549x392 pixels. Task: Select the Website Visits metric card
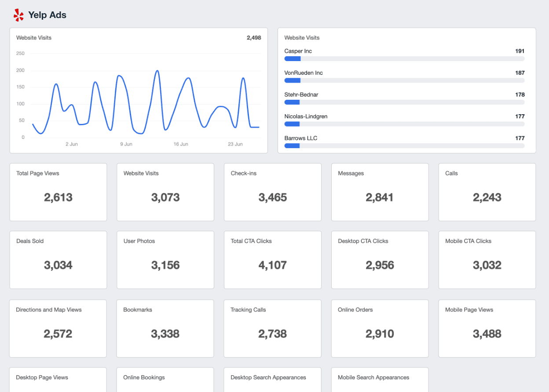(165, 192)
